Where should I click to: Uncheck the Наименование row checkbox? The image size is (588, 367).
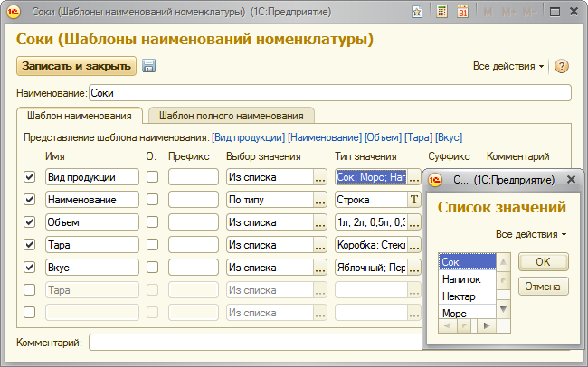coord(29,200)
